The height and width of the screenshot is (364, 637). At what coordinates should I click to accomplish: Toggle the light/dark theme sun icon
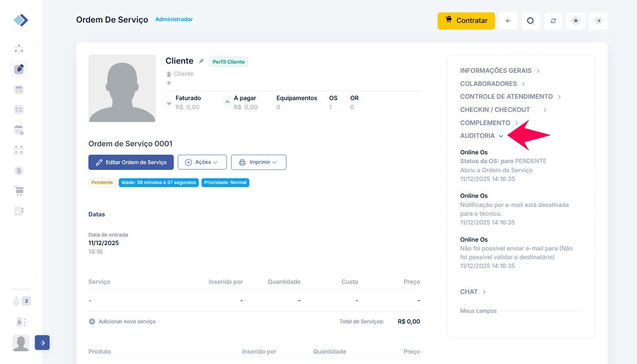598,21
